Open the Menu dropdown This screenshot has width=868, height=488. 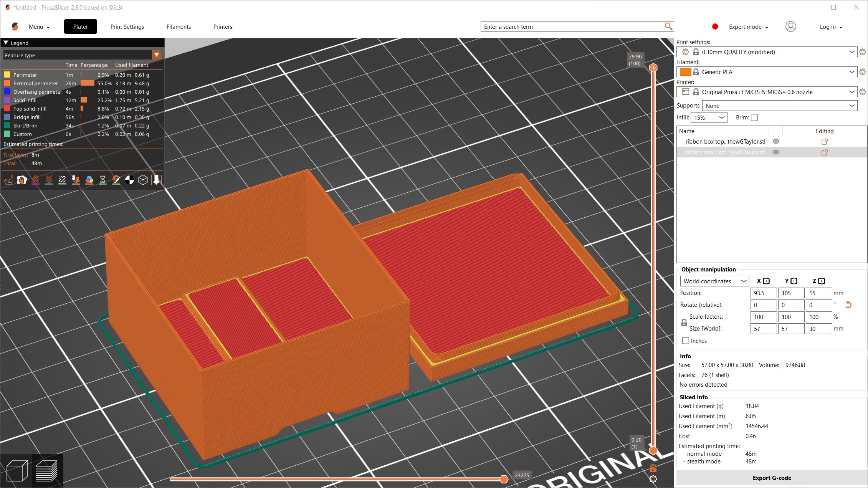39,26
